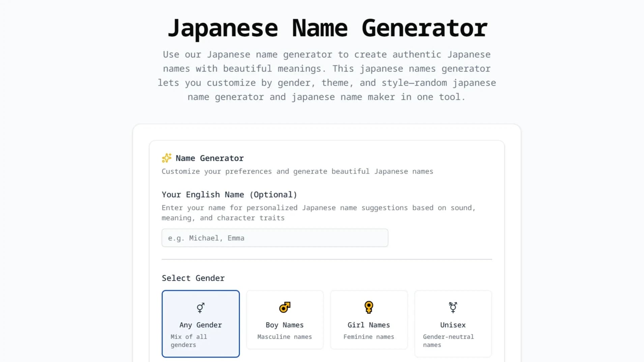The image size is (644, 362).
Task: Click the 'Gender-neutral names' description text
Action: coord(448,341)
